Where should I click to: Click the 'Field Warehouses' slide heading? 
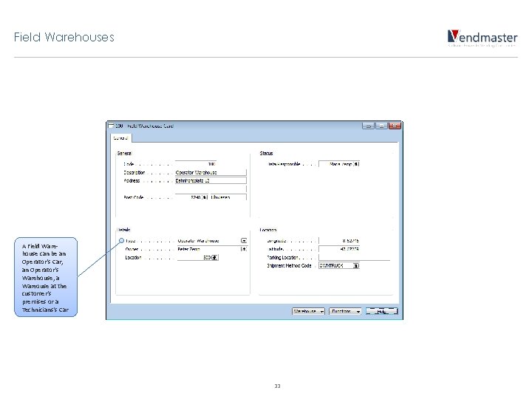[64, 37]
